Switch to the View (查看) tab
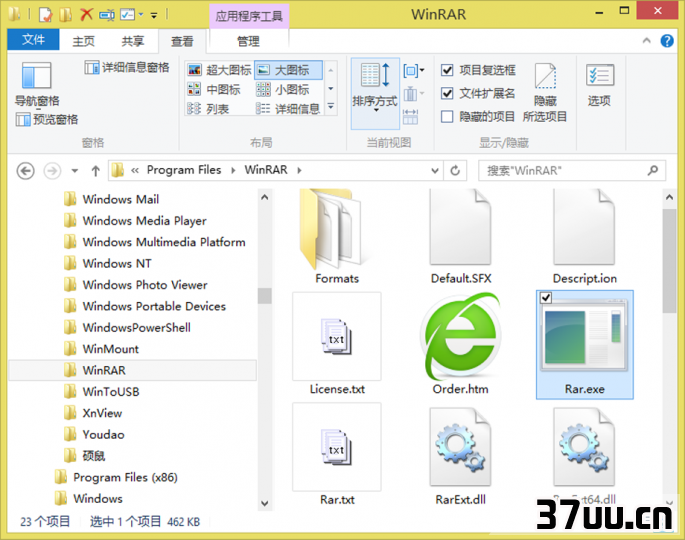Image resolution: width=685 pixels, height=540 pixels. point(182,42)
